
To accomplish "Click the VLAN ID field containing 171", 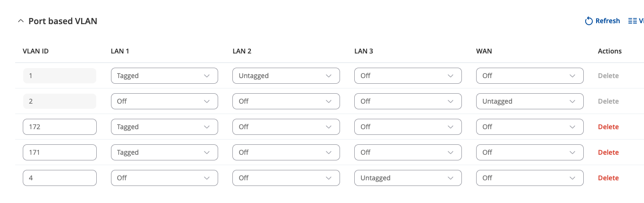I will coord(60,152).
